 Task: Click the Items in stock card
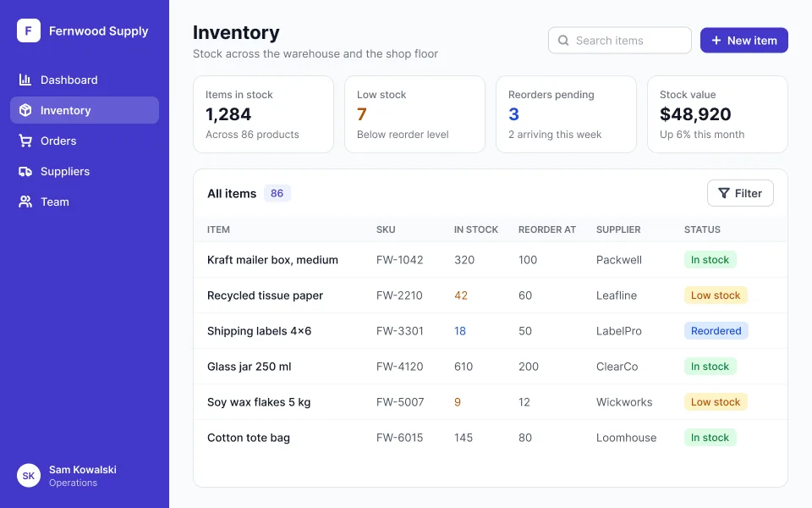coord(263,114)
